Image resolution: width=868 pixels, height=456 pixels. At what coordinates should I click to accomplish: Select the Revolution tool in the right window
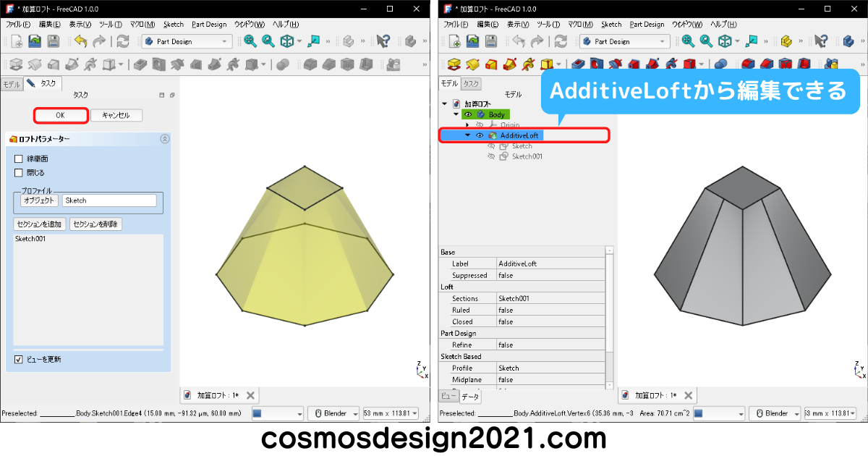[x=472, y=64]
